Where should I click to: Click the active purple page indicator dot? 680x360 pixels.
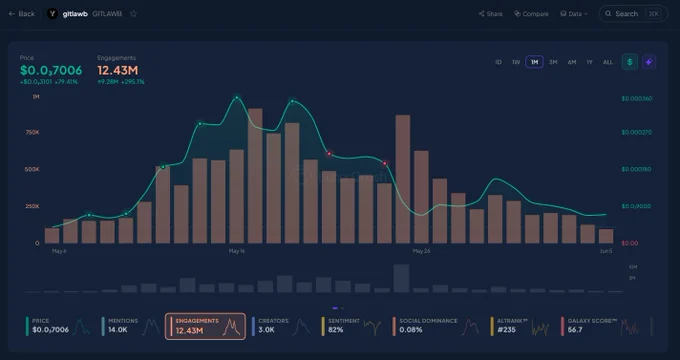[x=335, y=308]
